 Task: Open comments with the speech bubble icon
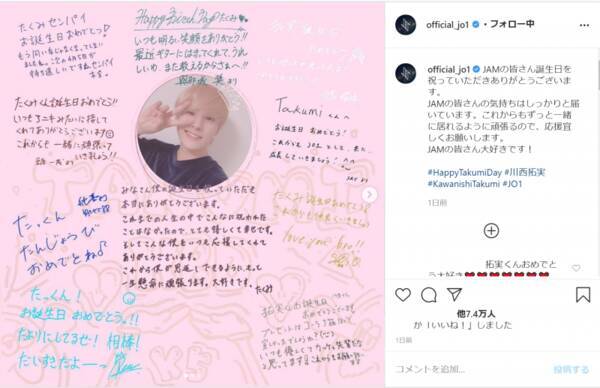(x=429, y=295)
